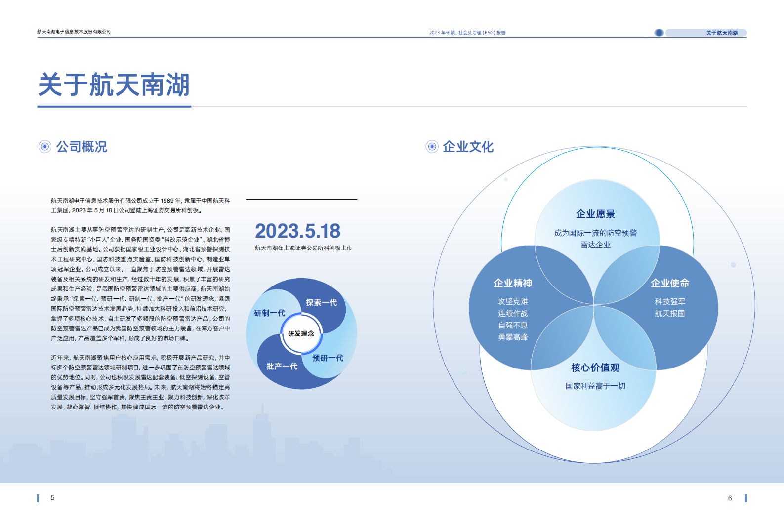Select the 研发理念 center circle
Viewport: 784px width, 532px height.
click(301, 334)
